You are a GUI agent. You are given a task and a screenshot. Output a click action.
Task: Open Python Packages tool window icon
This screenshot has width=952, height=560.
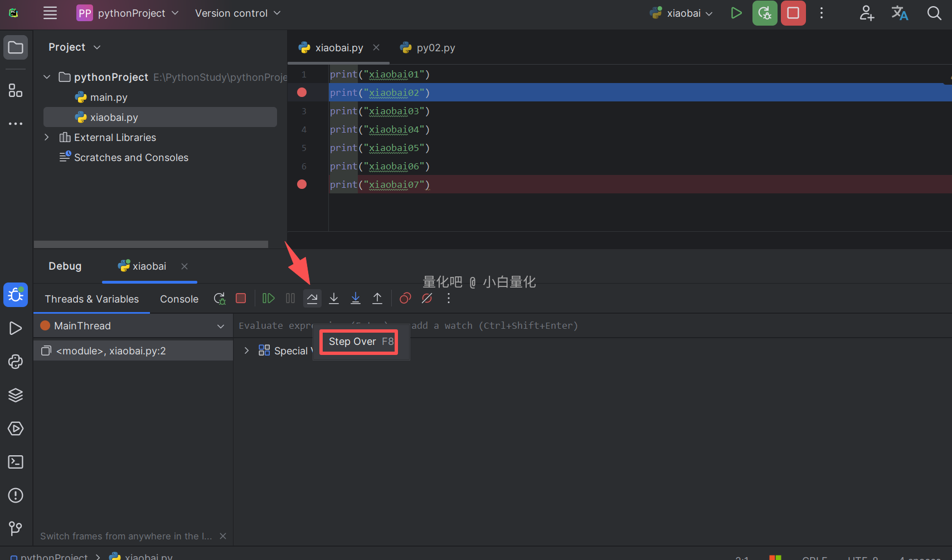coord(16,395)
